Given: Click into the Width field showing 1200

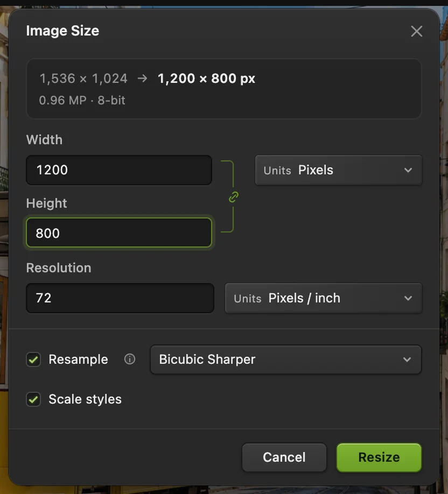Looking at the screenshot, I should [119, 170].
